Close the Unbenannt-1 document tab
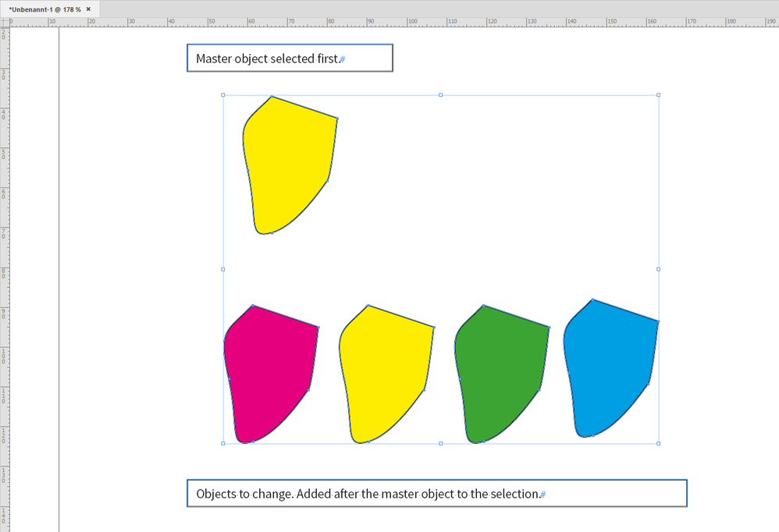779x532 pixels. pyautogui.click(x=88, y=9)
